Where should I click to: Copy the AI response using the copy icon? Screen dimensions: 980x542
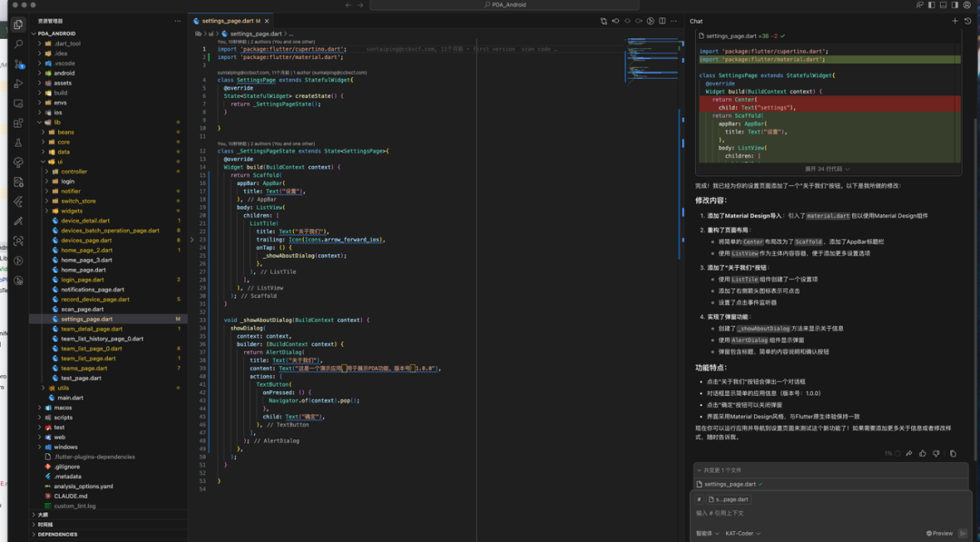pyautogui.click(x=953, y=454)
